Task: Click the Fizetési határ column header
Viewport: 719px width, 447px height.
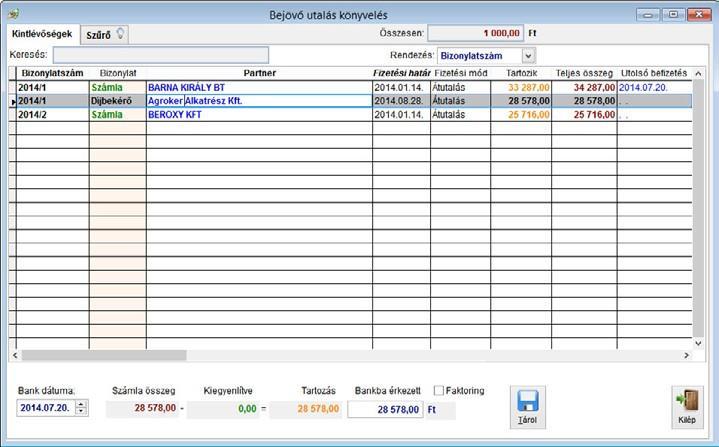Action: (x=402, y=73)
